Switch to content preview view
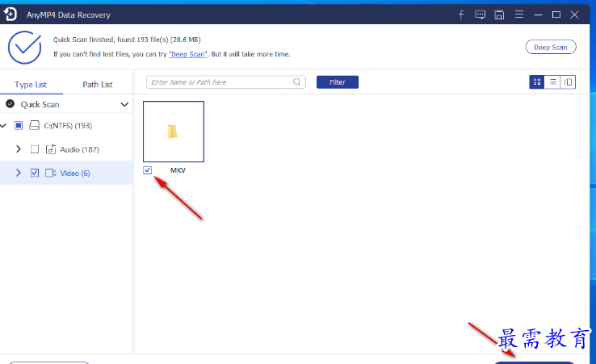Screen dimensions: 596x364 (568, 82)
